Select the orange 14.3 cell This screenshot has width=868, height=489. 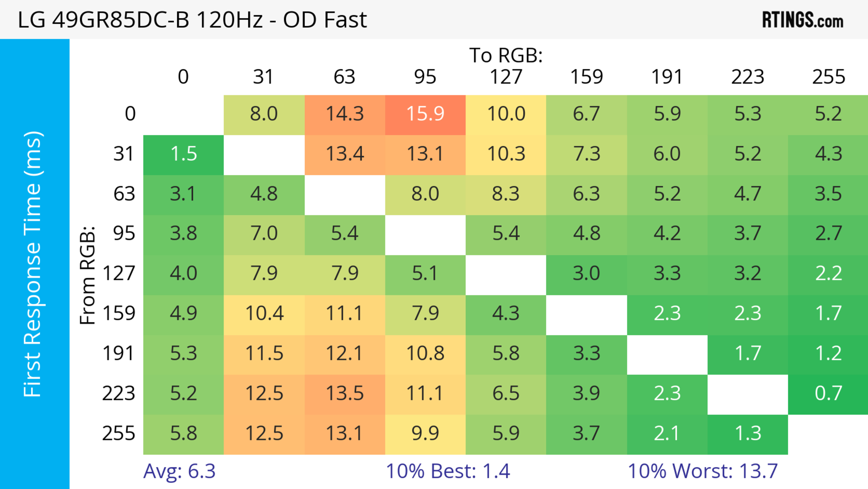click(345, 114)
